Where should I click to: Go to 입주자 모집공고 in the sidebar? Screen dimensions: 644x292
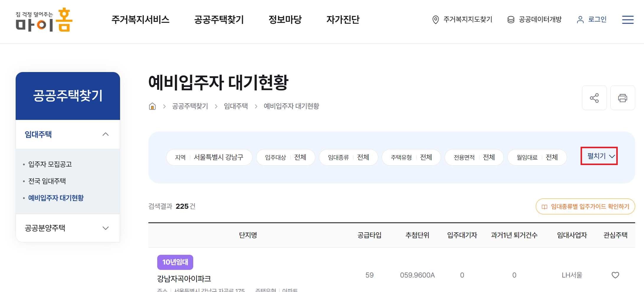click(50, 164)
